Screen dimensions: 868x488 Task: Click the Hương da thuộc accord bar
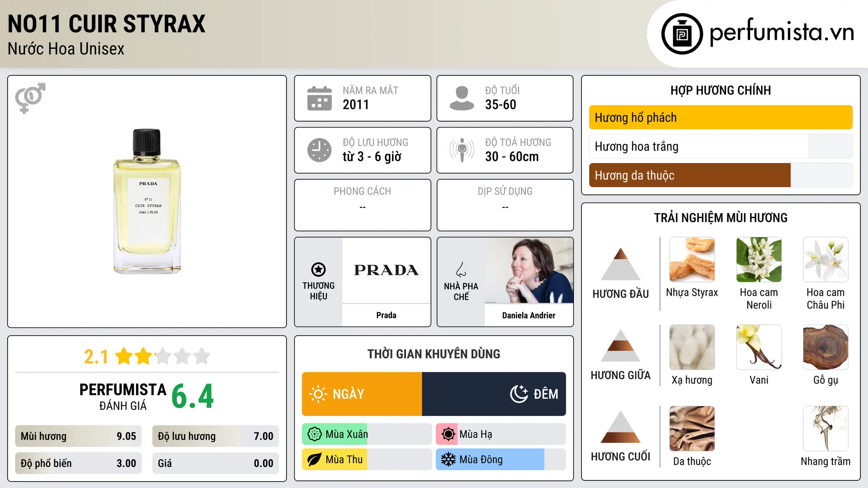pyautogui.click(x=721, y=175)
